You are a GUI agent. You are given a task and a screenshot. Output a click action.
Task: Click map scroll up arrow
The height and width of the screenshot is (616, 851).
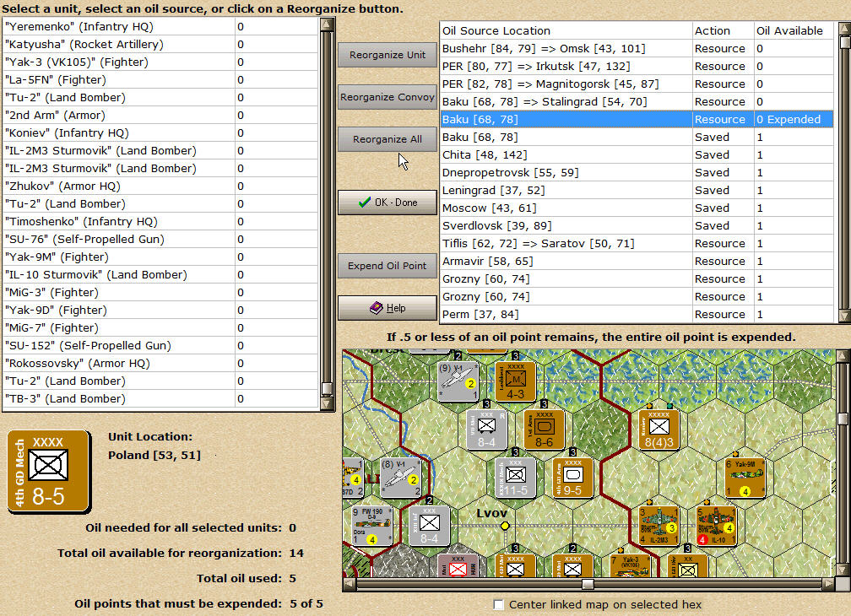843,356
